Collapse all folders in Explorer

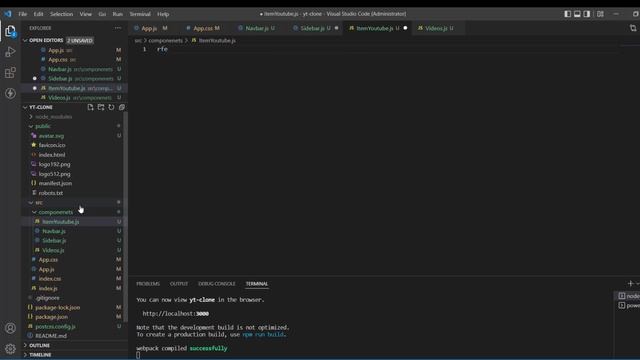pos(122,107)
